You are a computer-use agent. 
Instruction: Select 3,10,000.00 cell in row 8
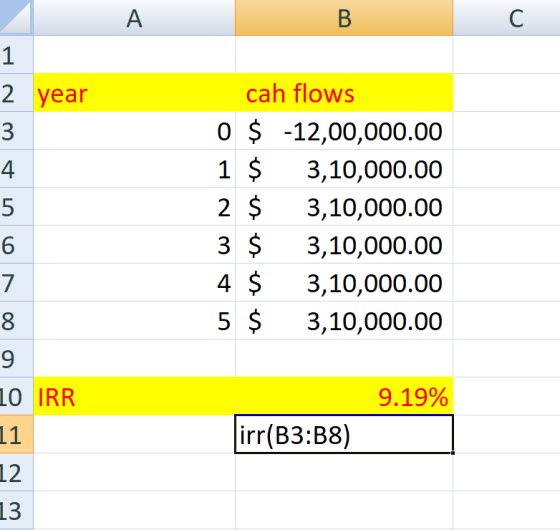[x=344, y=320]
